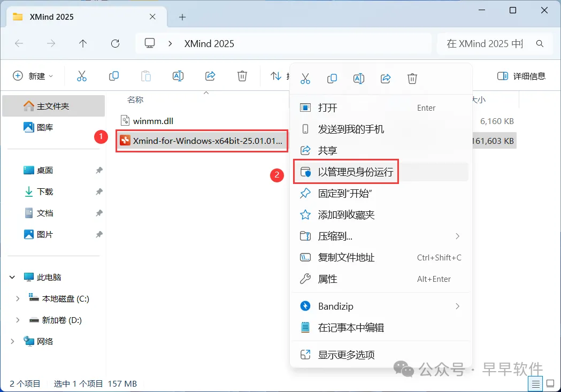
Task: Choose 复制文件地址 in the context menu
Action: (381, 258)
